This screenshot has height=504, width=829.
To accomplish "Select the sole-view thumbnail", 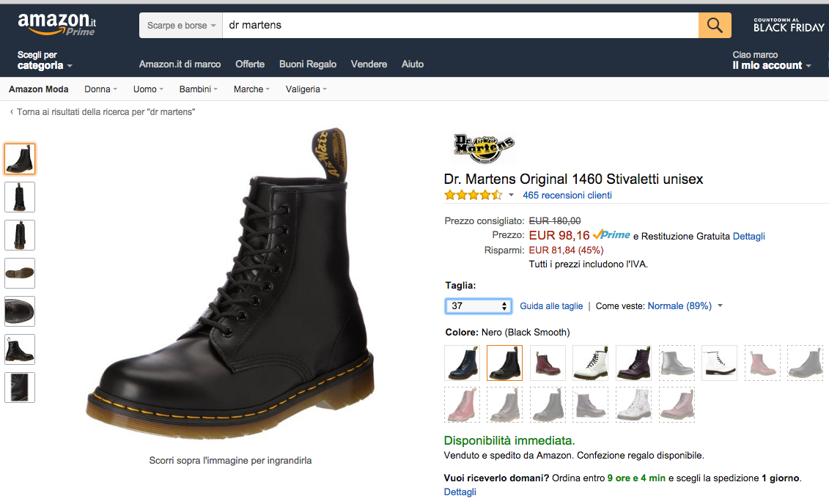I will pos(20,273).
